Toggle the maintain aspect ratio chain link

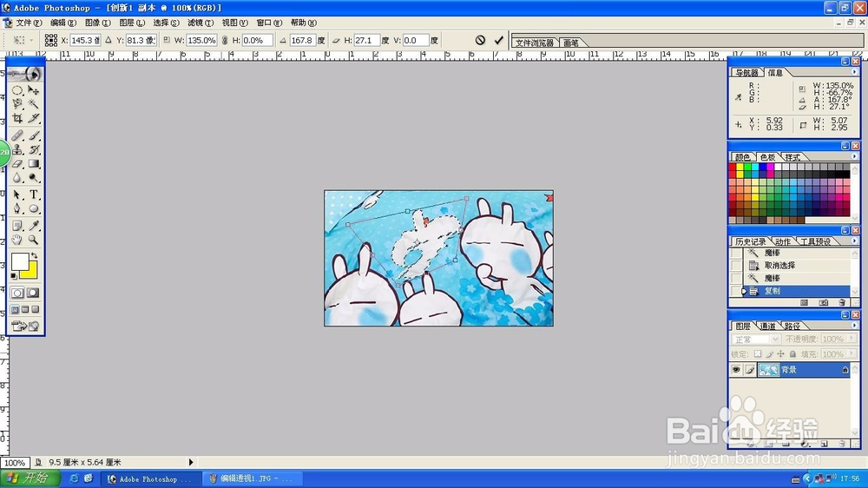pyautogui.click(x=224, y=40)
